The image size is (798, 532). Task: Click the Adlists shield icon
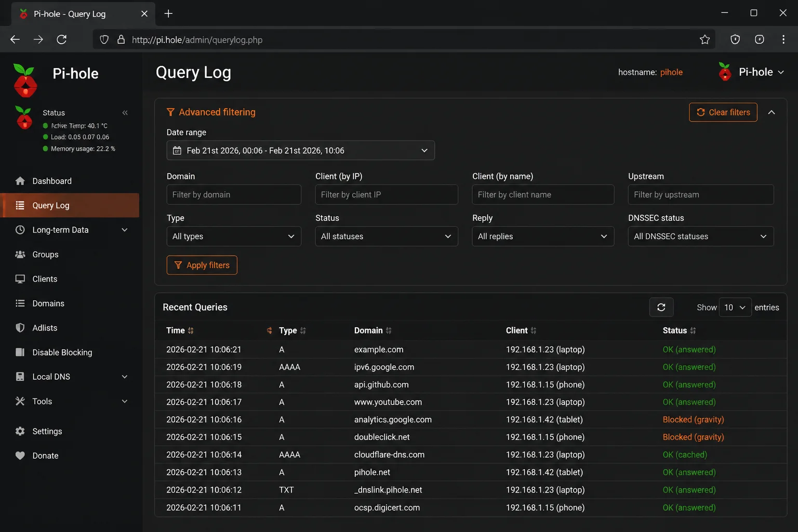pos(20,328)
